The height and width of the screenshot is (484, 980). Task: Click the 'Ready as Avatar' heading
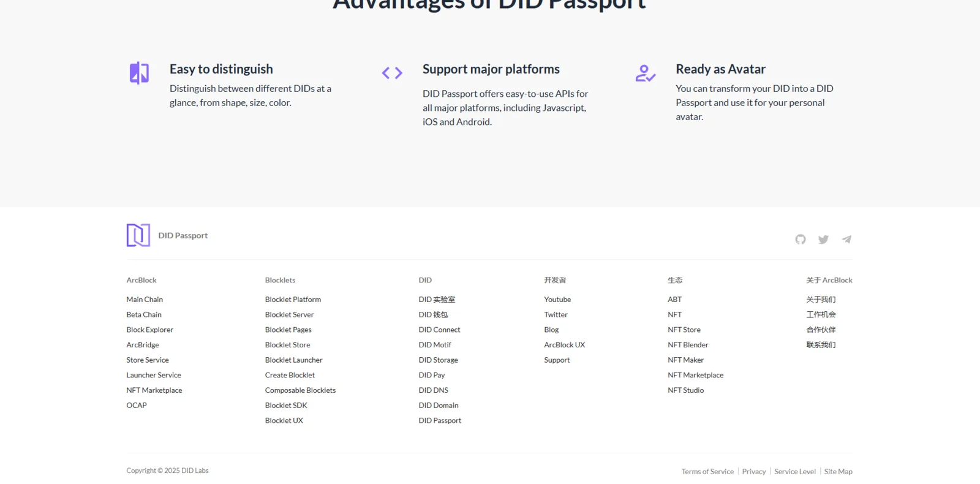[720, 69]
